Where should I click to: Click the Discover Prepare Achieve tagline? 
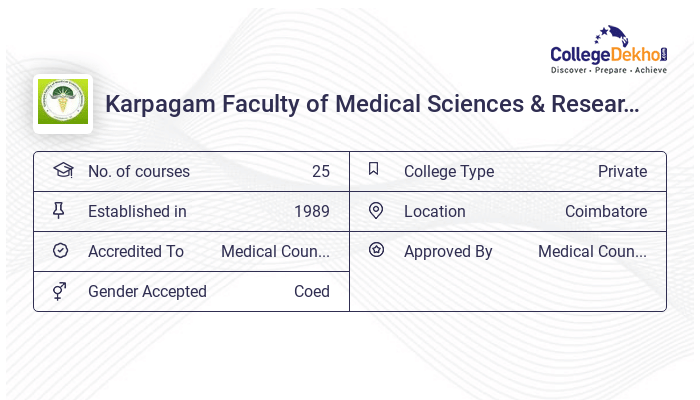point(608,71)
